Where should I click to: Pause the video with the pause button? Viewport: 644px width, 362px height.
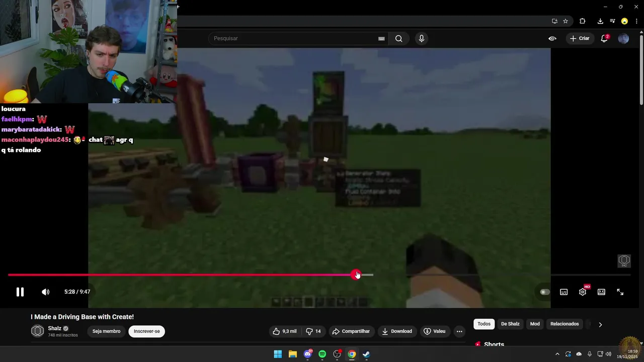tap(20, 292)
